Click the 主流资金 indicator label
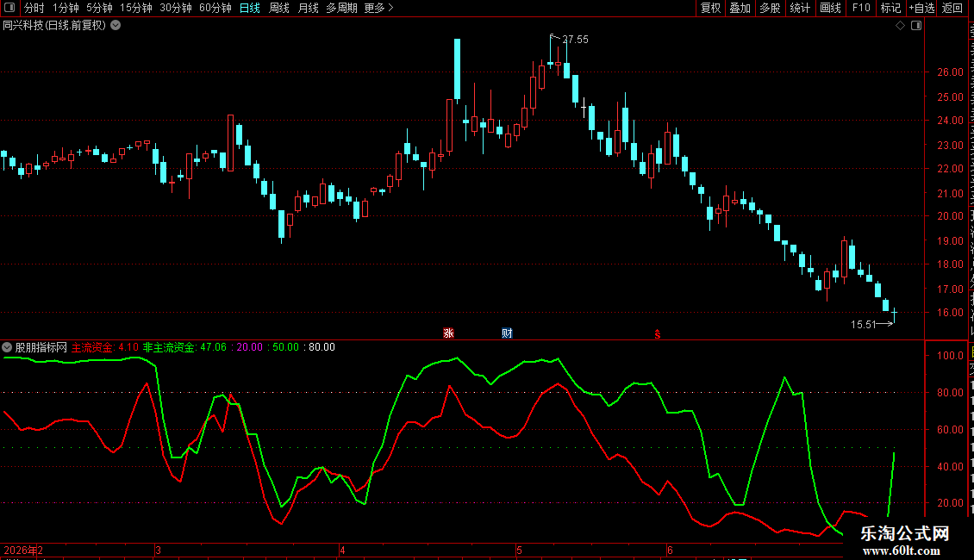The width and height of the screenshot is (974, 560). coord(92,347)
